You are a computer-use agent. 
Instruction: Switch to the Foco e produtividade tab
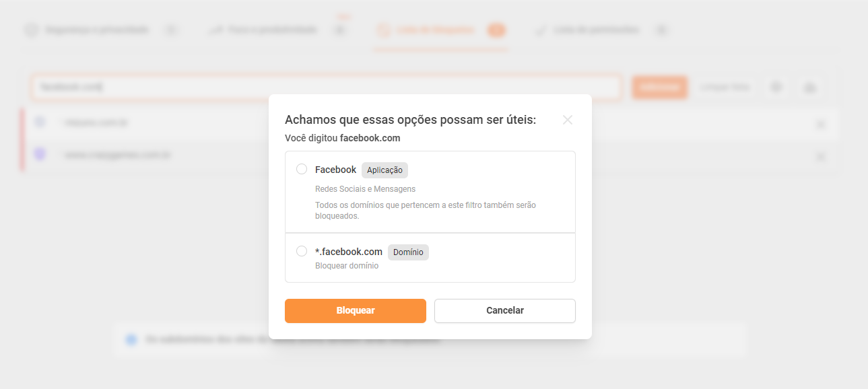(271, 30)
